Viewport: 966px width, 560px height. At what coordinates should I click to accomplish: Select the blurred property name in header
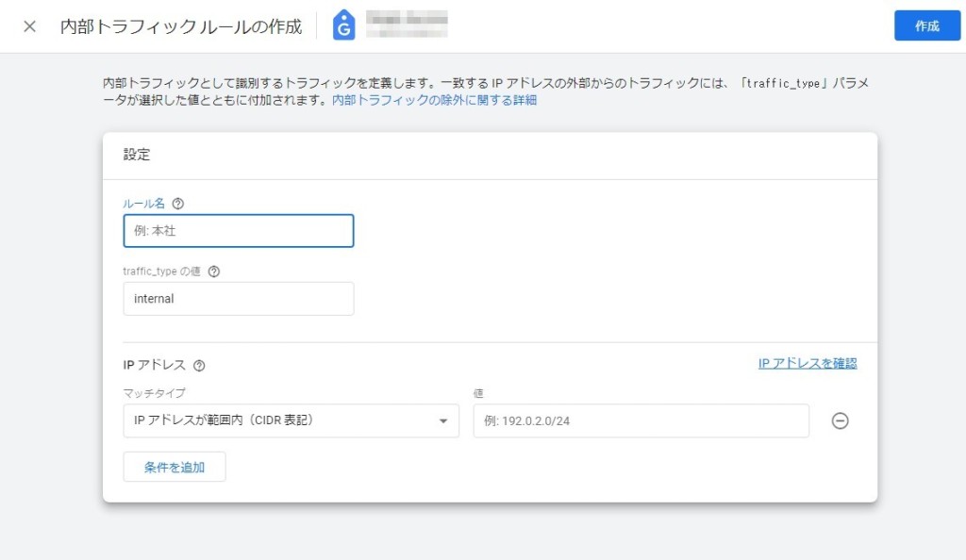pos(407,25)
